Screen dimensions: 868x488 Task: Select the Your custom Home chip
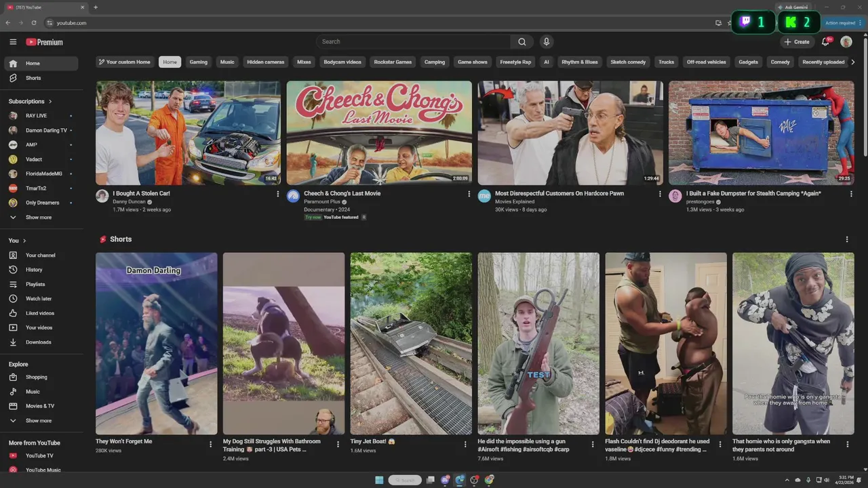tap(125, 62)
